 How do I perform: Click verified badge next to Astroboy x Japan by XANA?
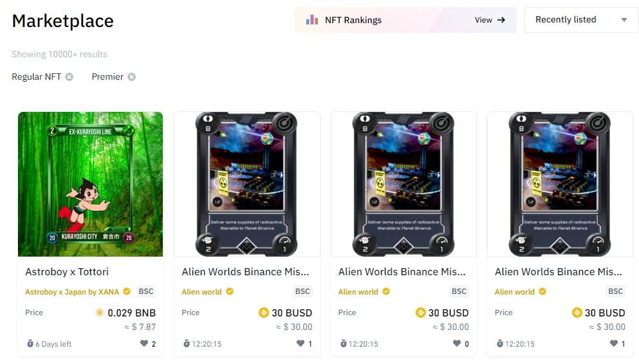[127, 291]
